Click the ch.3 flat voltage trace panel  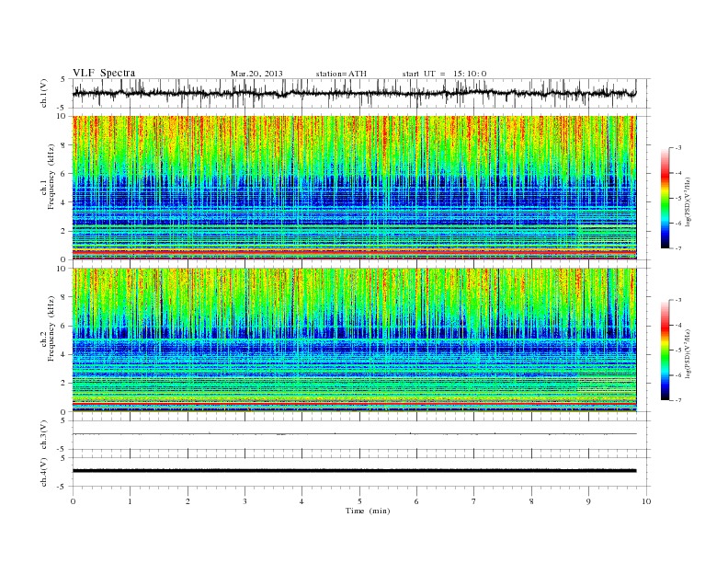coord(360,435)
